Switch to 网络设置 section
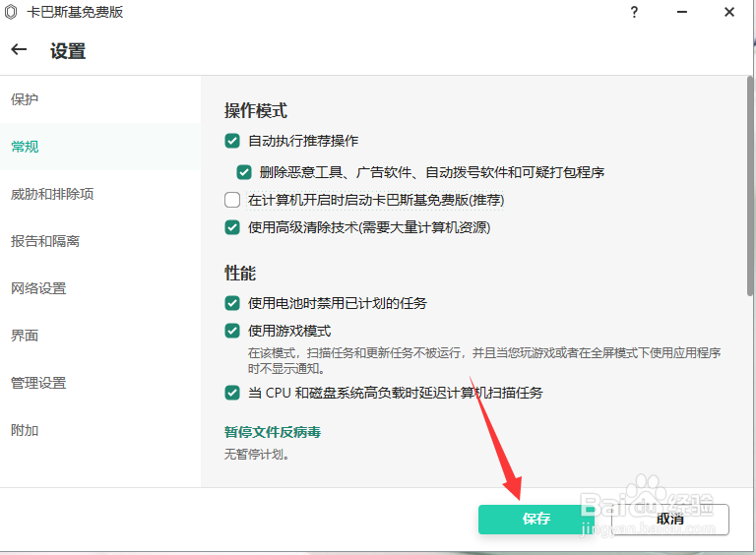 point(100,288)
